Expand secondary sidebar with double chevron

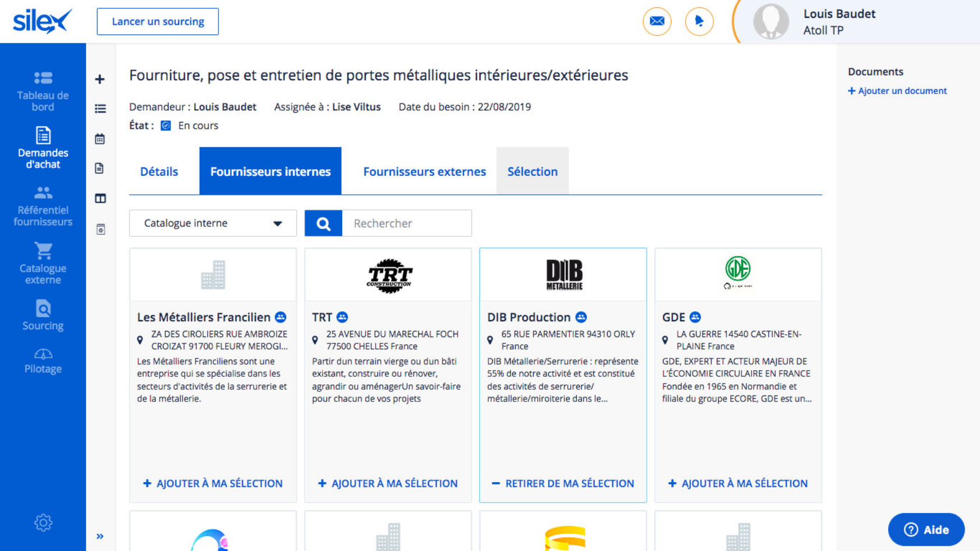(x=100, y=536)
